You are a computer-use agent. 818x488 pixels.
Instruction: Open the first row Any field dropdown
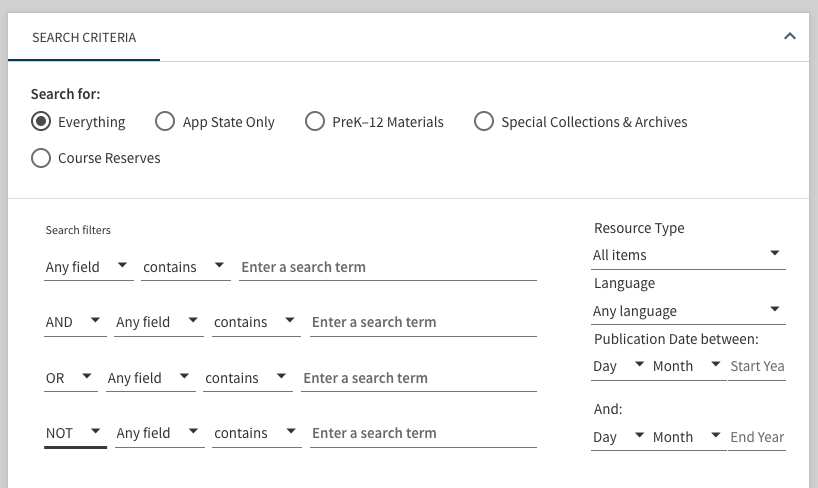[87, 267]
